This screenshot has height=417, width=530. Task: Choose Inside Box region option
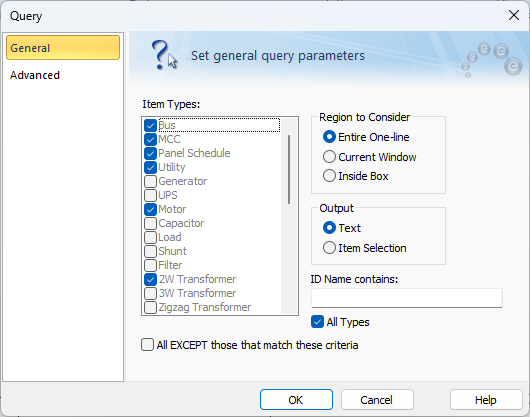coord(329,176)
